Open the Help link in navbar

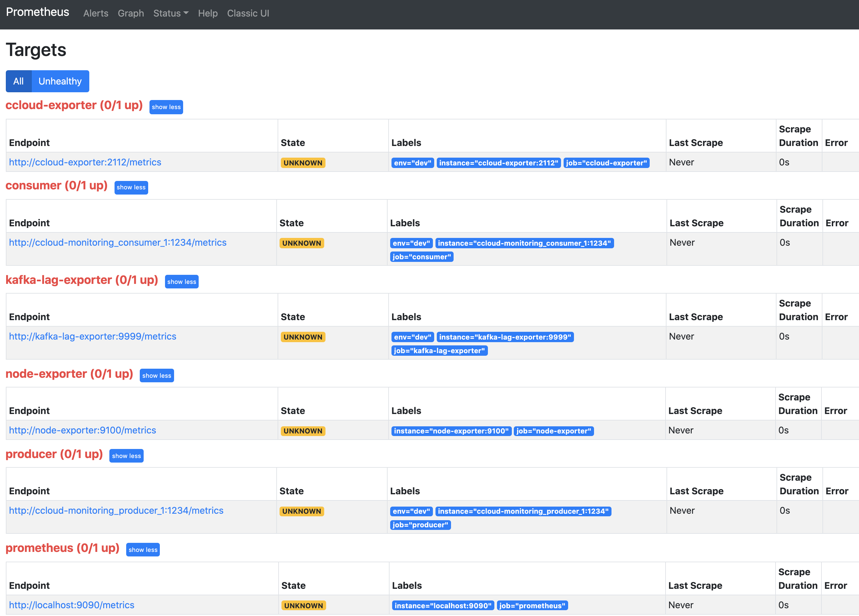208,13
